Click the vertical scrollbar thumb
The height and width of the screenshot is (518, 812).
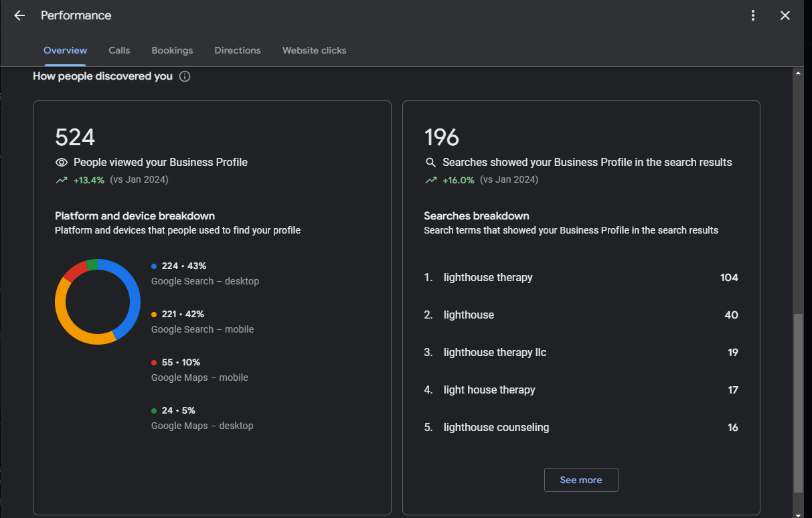[x=797, y=403]
